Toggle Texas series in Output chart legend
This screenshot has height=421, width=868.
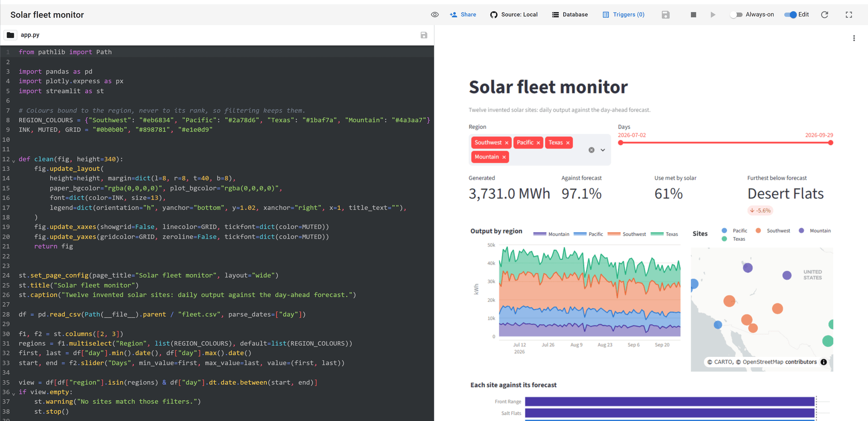(664, 234)
